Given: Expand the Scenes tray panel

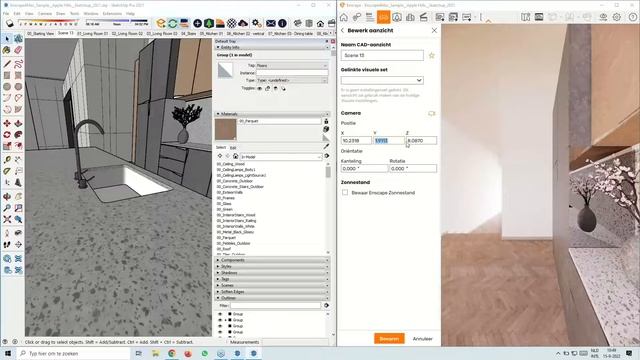Looking at the screenshot, I should pos(272,285).
